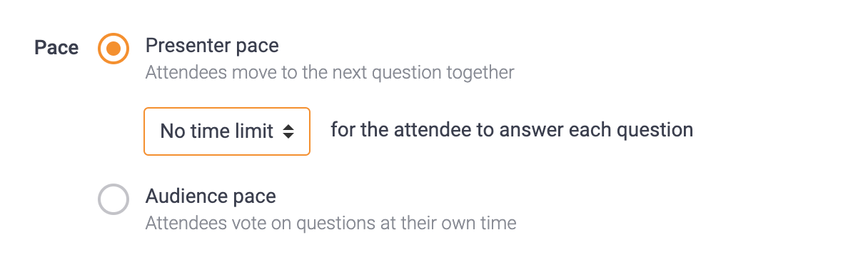The width and height of the screenshot is (868, 280).
Task: Click the up-down arrows in time limit selector
Action: coord(288,131)
